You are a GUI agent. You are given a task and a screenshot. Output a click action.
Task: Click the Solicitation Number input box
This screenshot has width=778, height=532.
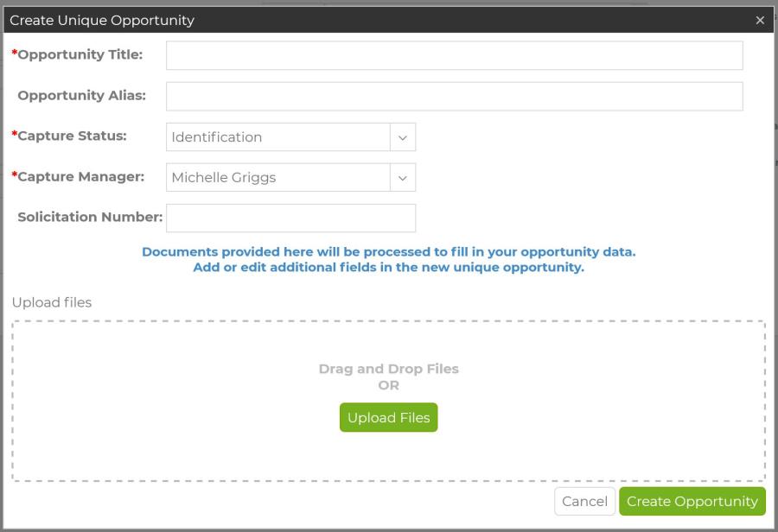pos(290,218)
